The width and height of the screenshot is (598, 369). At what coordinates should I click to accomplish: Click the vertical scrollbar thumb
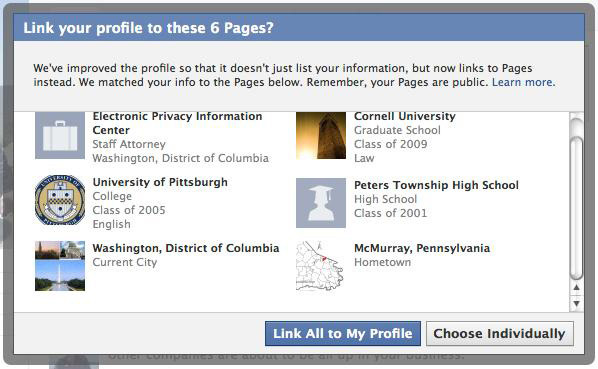pyautogui.click(x=576, y=208)
